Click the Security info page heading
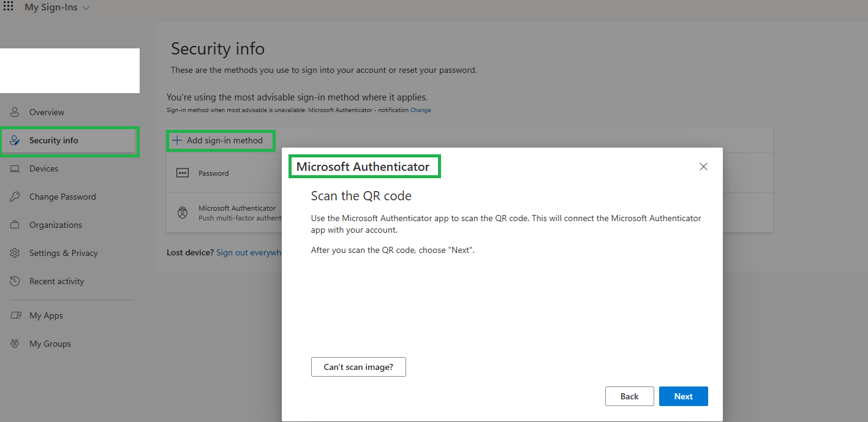The width and height of the screenshot is (868, 422). tap(217, 48)
